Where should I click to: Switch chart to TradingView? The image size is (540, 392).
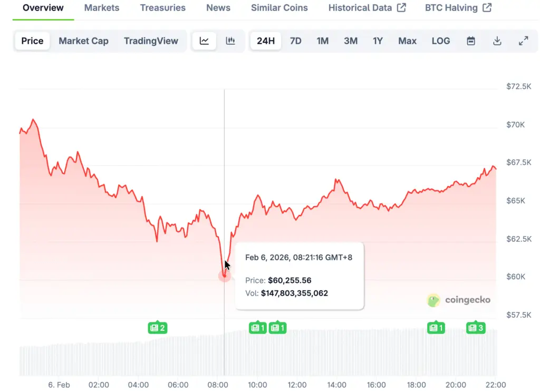151,41
